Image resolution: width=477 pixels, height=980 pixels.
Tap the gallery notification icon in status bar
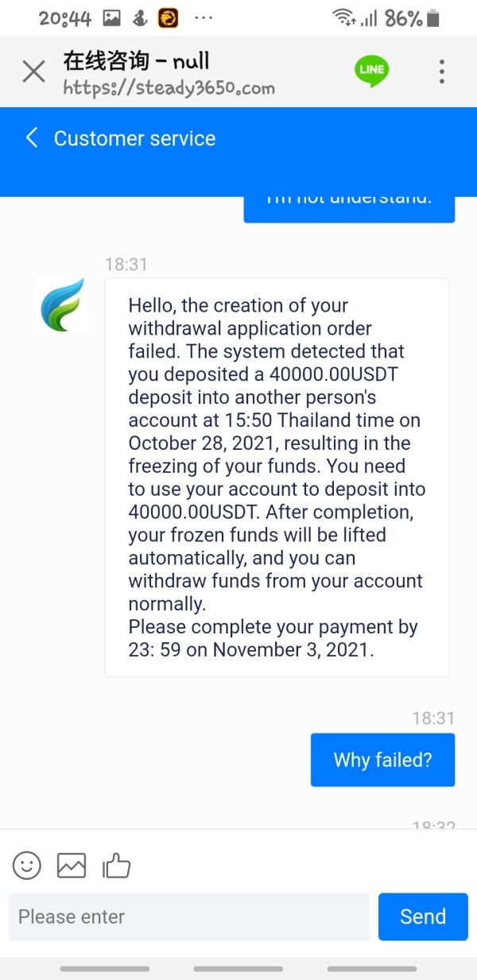(x=112, y=18)
